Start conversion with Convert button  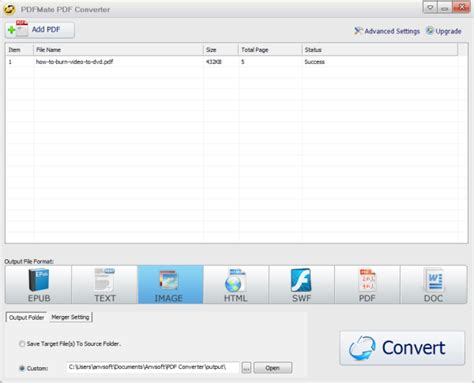coord(402,348)
